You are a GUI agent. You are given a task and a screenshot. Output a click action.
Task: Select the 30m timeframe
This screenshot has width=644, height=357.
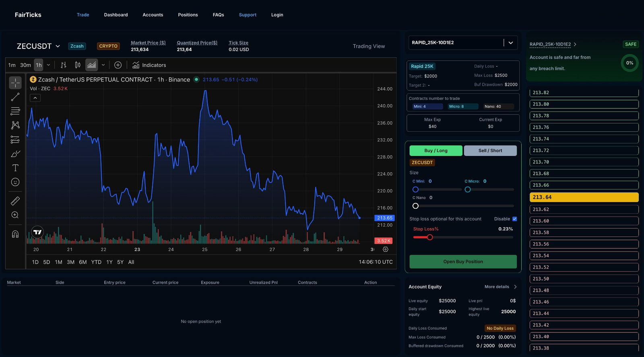(x=25, y=65)
